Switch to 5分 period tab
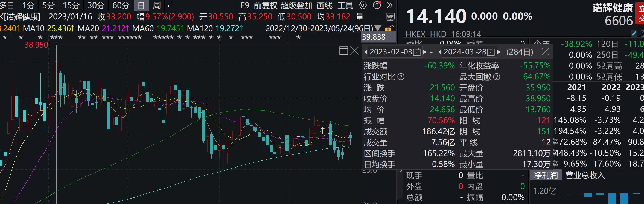 (49, 5)
